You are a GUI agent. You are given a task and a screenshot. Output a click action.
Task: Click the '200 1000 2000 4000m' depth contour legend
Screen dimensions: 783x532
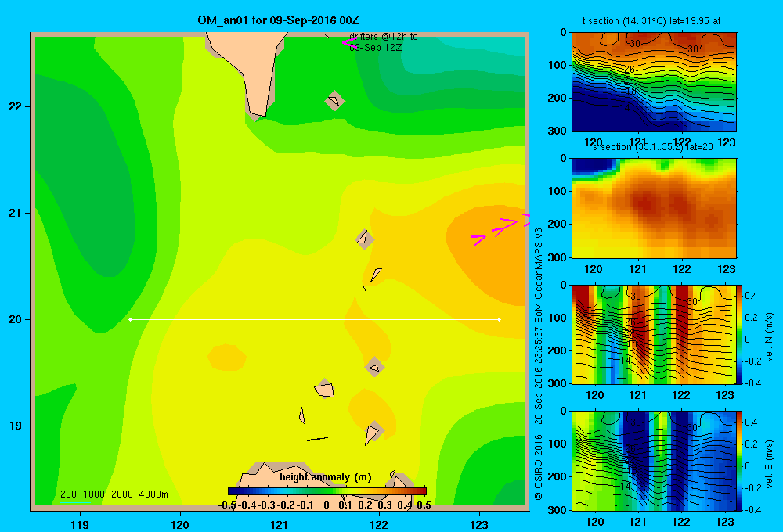114,494
